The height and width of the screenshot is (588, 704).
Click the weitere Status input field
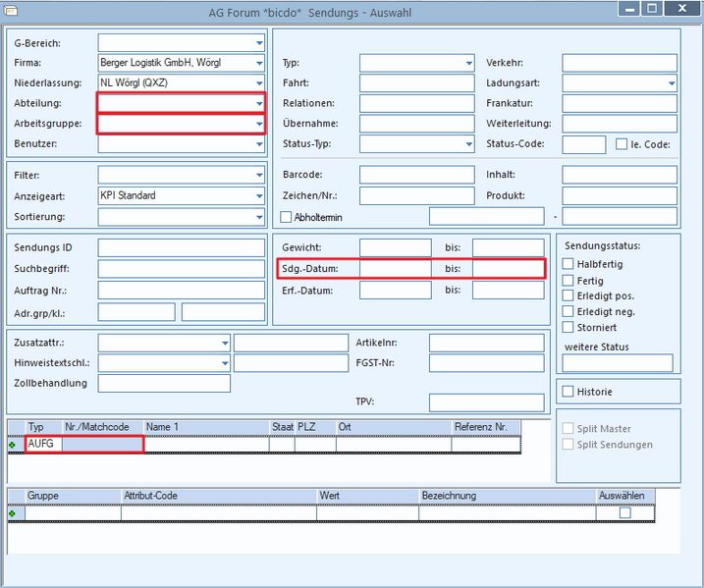[618, 363]
